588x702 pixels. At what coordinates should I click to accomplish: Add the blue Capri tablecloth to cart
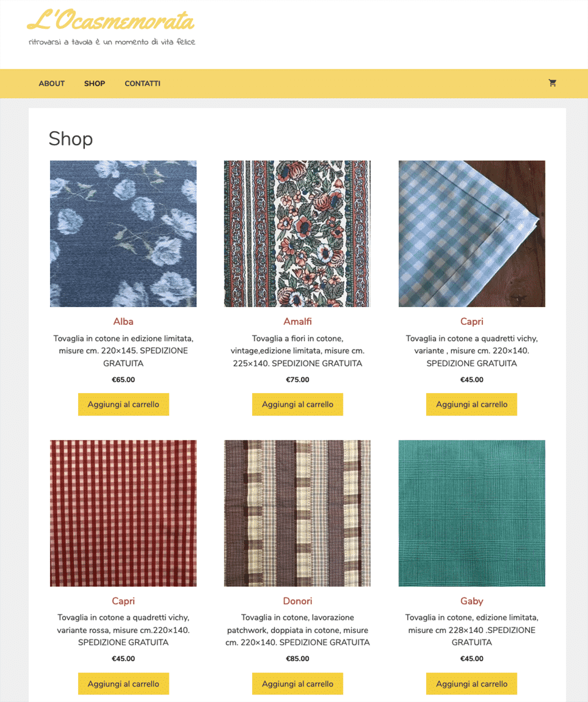click(471, 404)
